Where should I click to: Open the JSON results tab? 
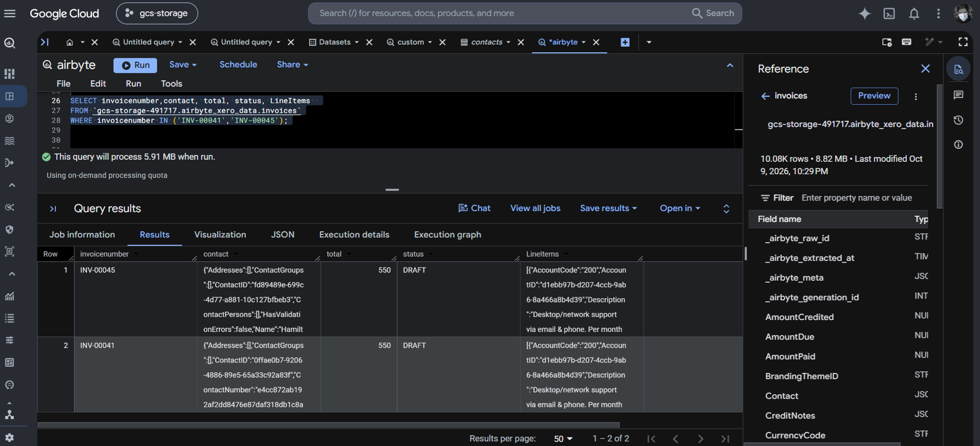282,235
